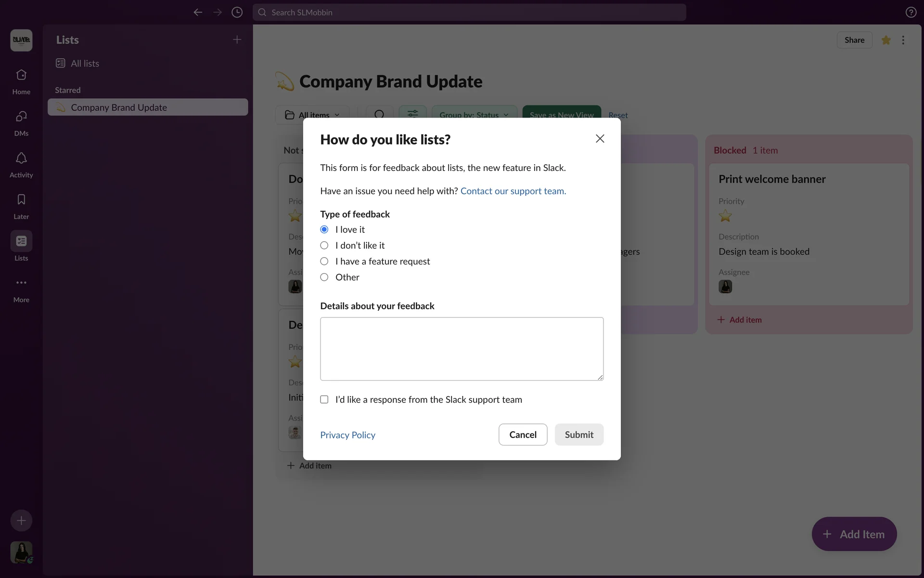This screenshot has width=924, height=578.
Task: Open DMs from the sidebar
Action: click(21, 117)
